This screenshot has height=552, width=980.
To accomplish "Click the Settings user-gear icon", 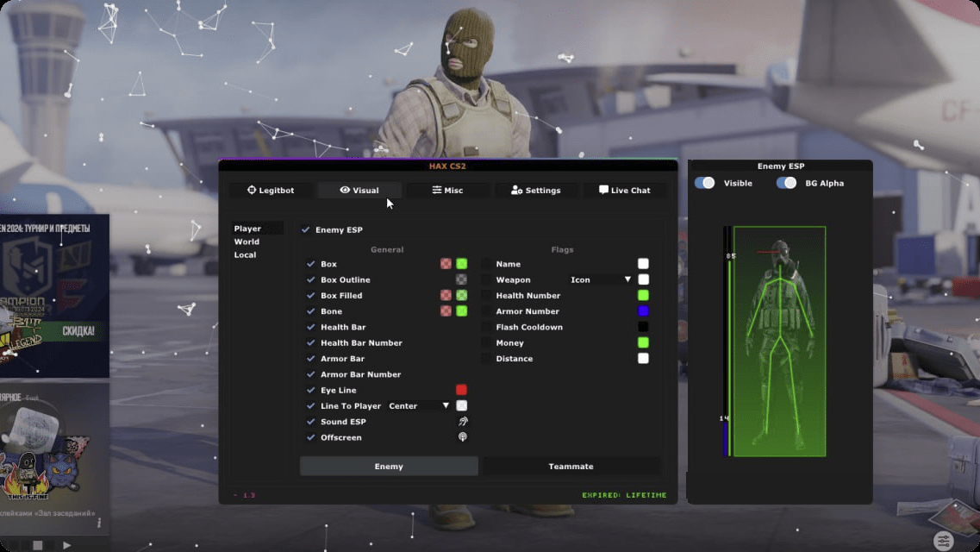I will [x=516, y=190].
